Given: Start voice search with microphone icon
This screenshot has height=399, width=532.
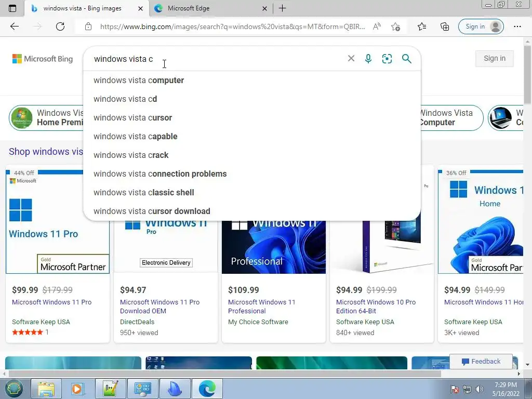Looking at the screenshot, I should (368, 59).
